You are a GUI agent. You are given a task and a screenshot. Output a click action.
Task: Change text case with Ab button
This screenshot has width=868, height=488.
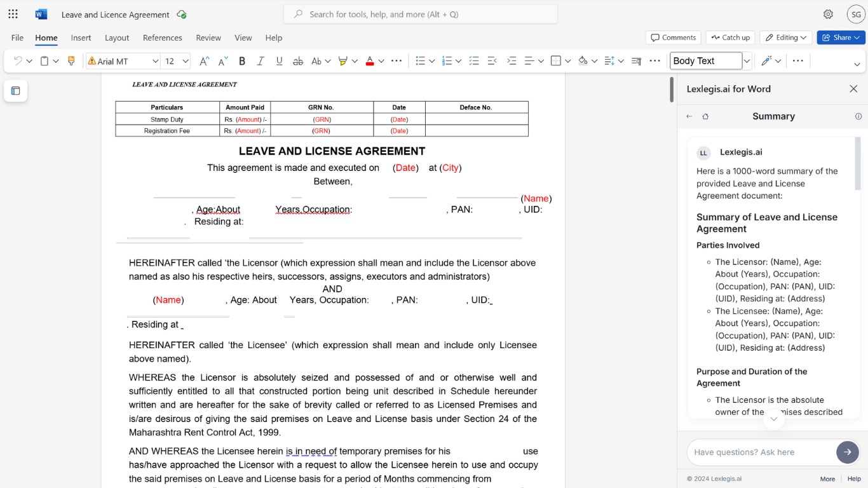316,61
